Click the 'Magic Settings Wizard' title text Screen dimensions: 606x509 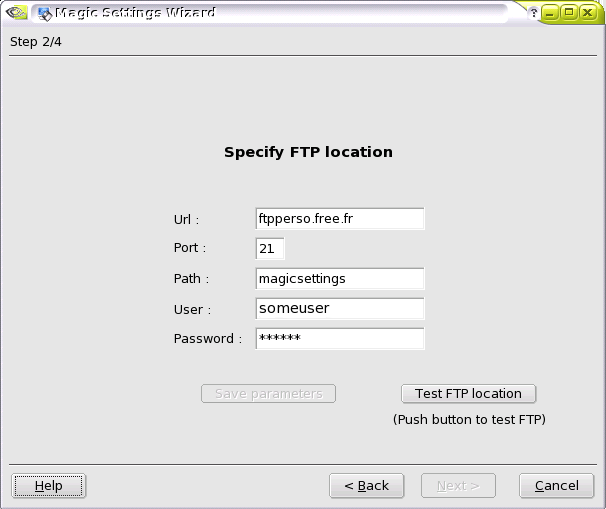[x=135, y=13]
